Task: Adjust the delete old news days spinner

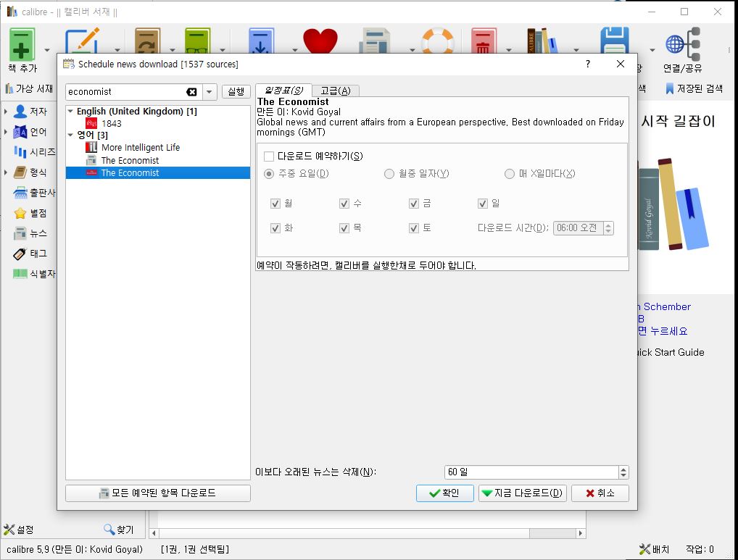Action: tap(623, 472)
